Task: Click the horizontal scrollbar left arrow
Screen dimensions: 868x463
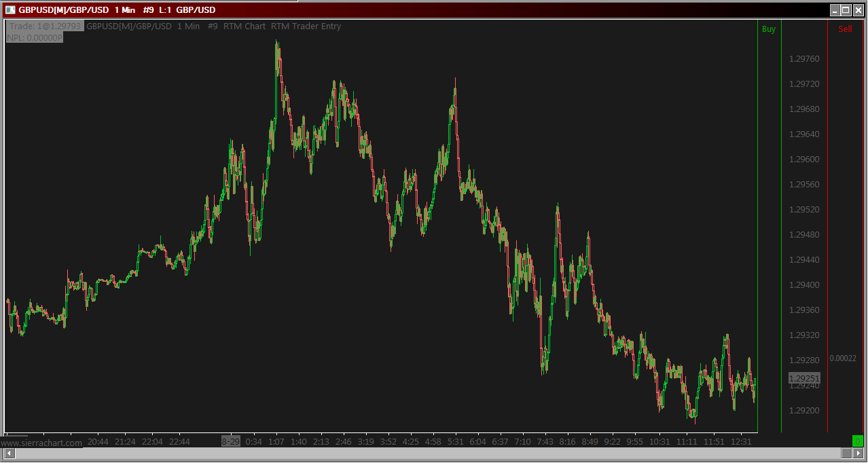Action: click(x=9, y=453)
